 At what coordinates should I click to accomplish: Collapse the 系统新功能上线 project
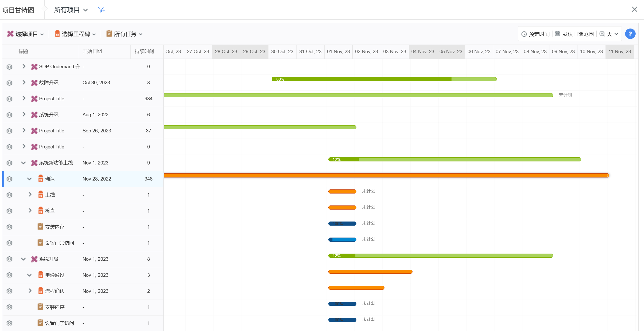pyautogui.click(x=23, y=163)
